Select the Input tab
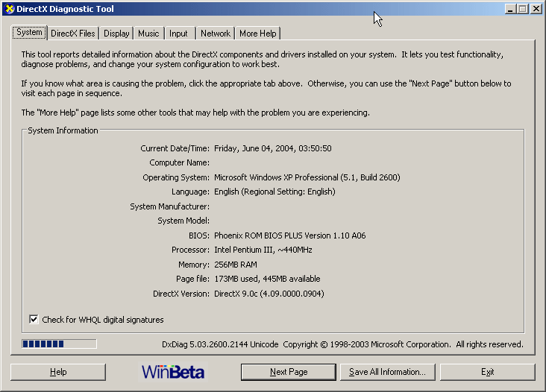The width and height of the screenshot is (546, 392). tap(178, 34)
